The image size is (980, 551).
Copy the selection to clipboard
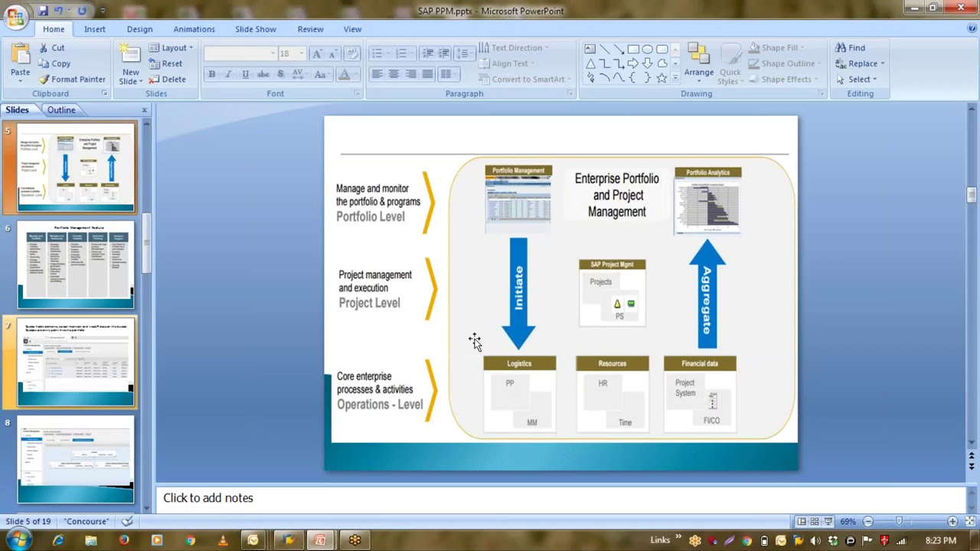pos(54,64)
